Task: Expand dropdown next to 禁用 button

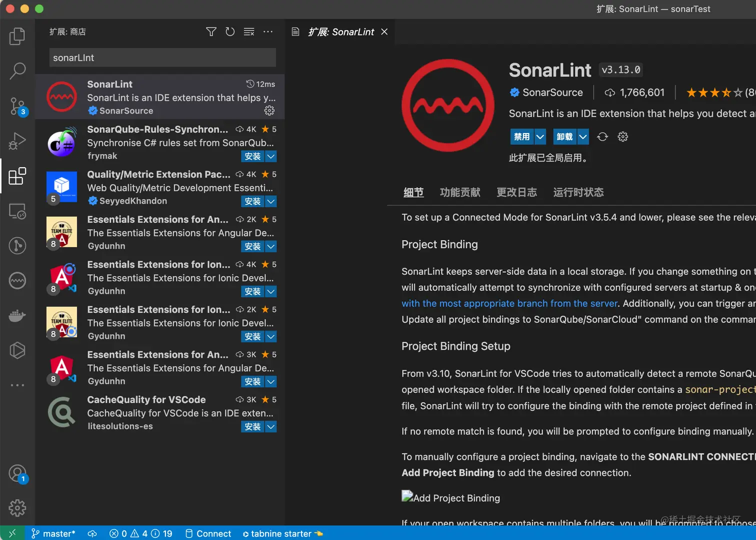Action: point(540,137)
